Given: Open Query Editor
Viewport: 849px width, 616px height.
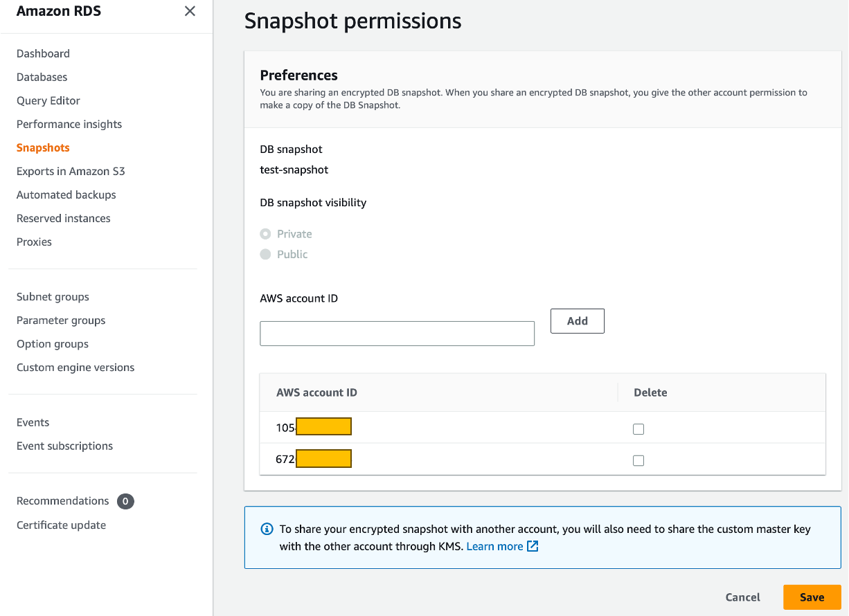Looking at the screenshot, I should (x=48, y=100).
